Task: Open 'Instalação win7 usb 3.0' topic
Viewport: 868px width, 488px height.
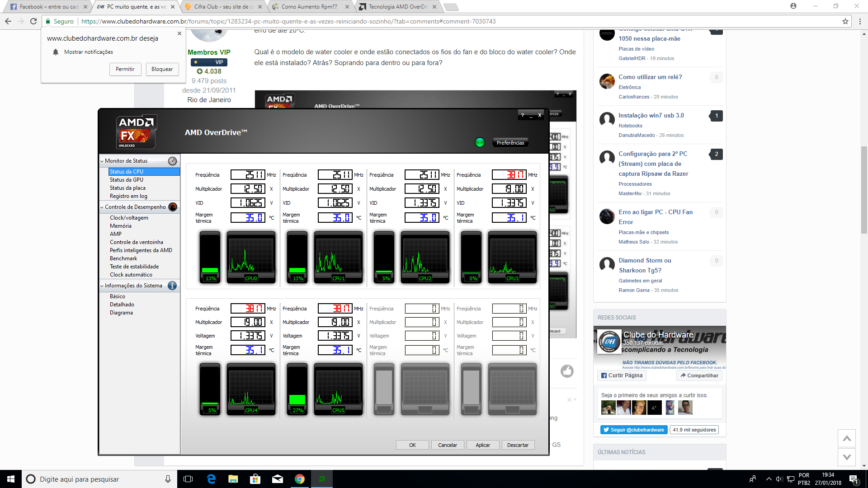Action: 651,116
